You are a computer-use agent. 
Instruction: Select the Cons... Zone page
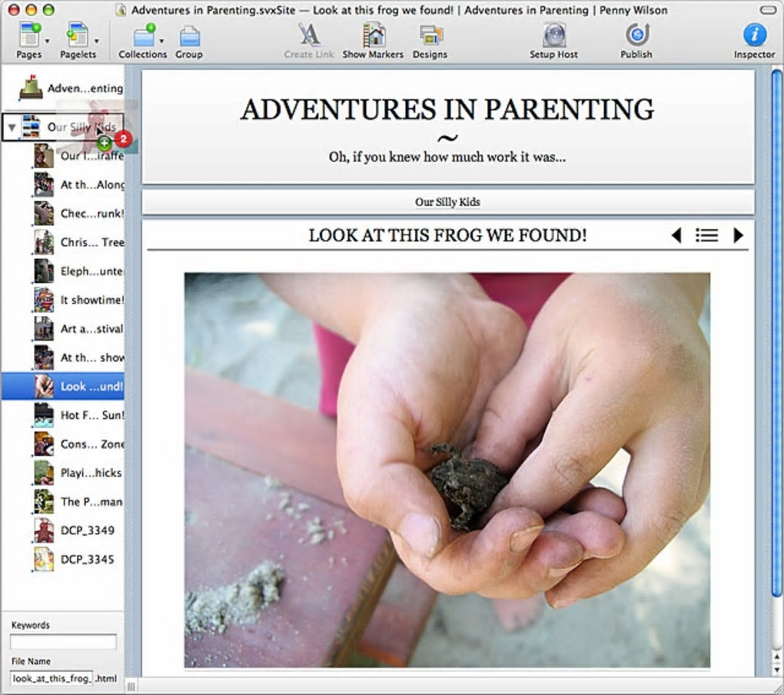(x=79, y=444)
